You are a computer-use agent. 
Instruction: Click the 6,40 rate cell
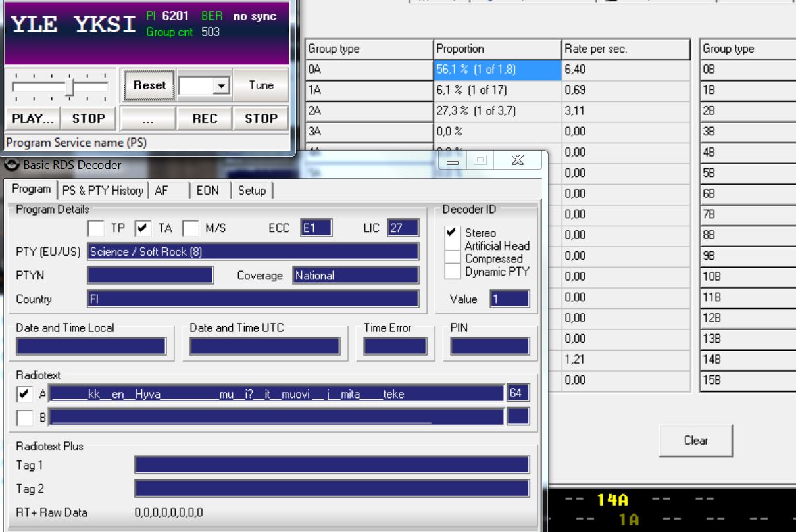(x=626, y=70)
